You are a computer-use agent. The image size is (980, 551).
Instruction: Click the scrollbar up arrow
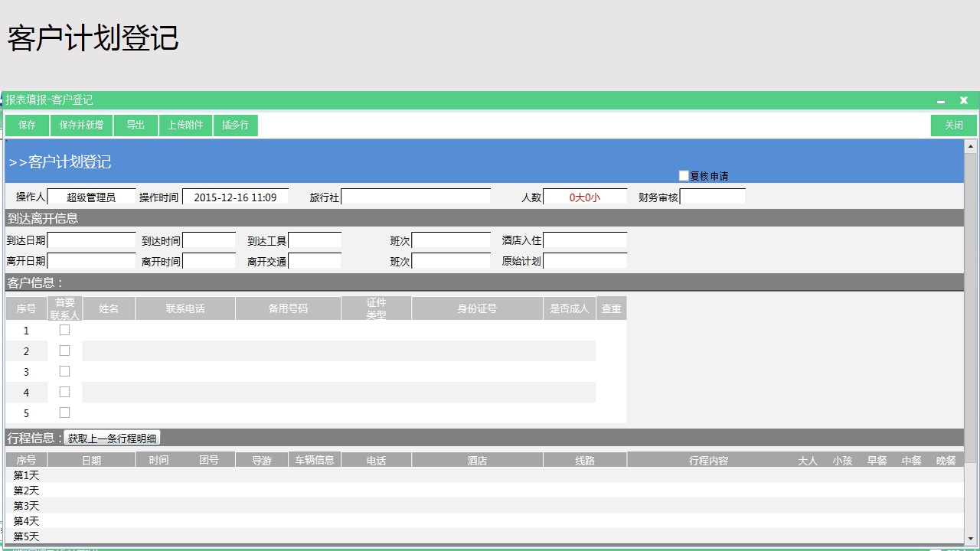point(971,146)
